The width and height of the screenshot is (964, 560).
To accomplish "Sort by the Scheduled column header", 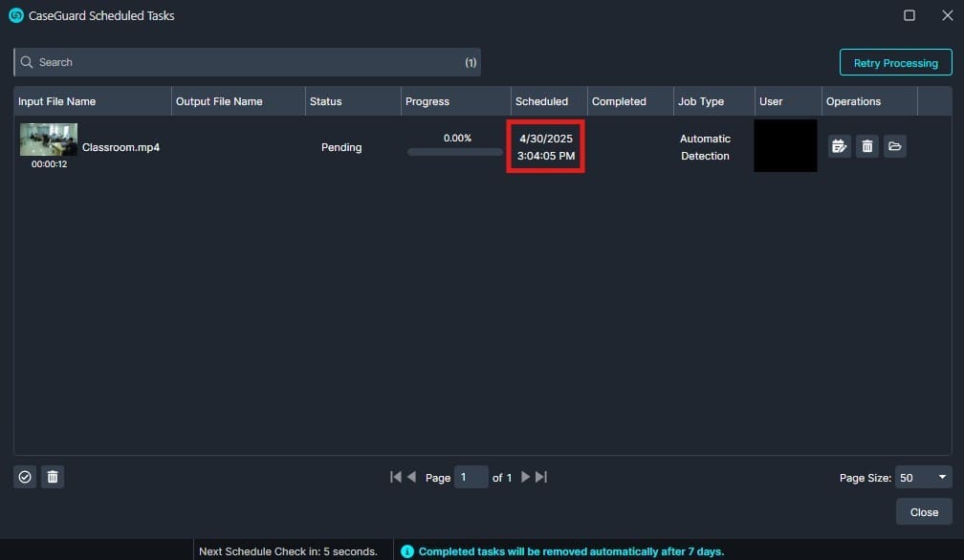I will [x=541, y=101].
